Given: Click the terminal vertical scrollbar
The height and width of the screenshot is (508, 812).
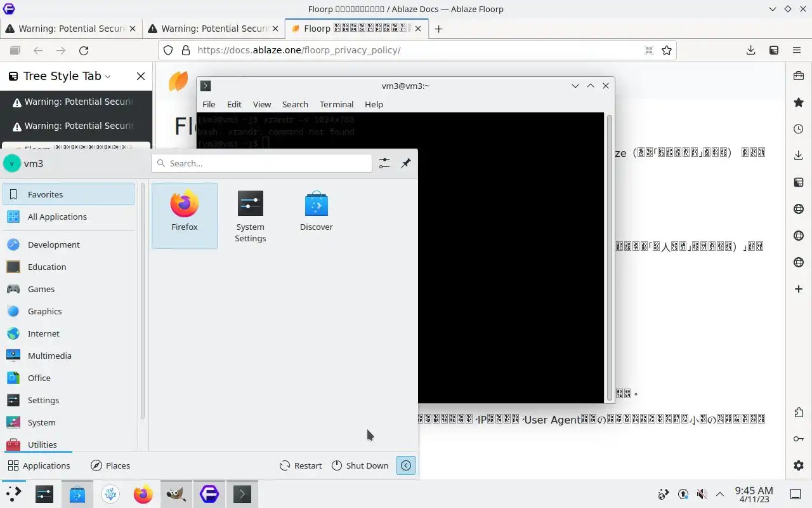Looking at the screenshot, I should click(x=610, y=257).
